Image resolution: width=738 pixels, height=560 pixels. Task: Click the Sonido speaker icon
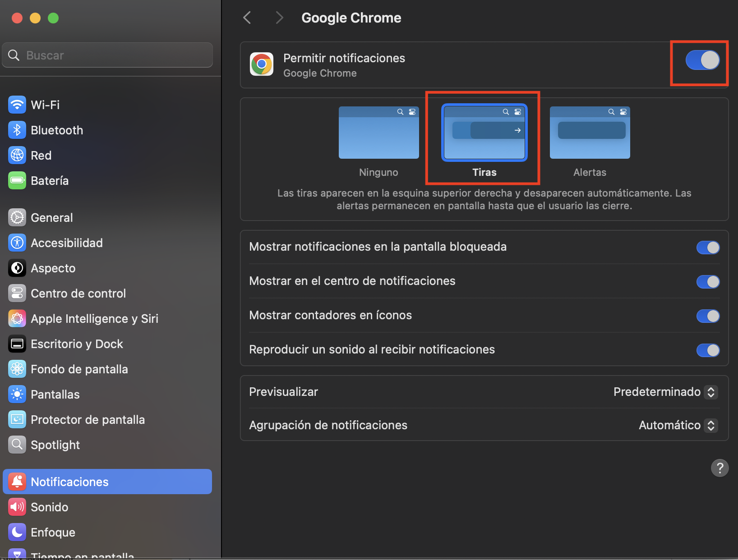[17, 507]
